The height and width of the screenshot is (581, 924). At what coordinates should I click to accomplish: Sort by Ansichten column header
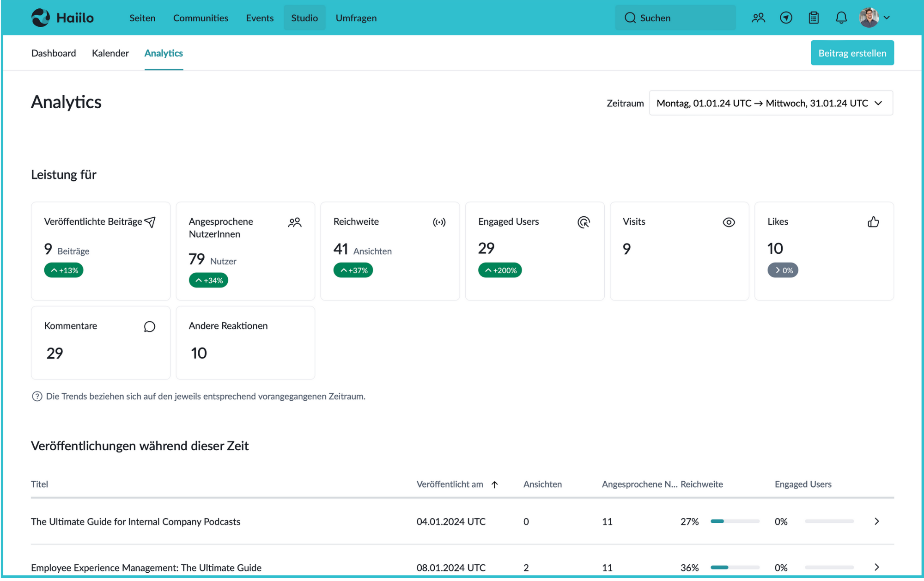[x=542, y=484]
